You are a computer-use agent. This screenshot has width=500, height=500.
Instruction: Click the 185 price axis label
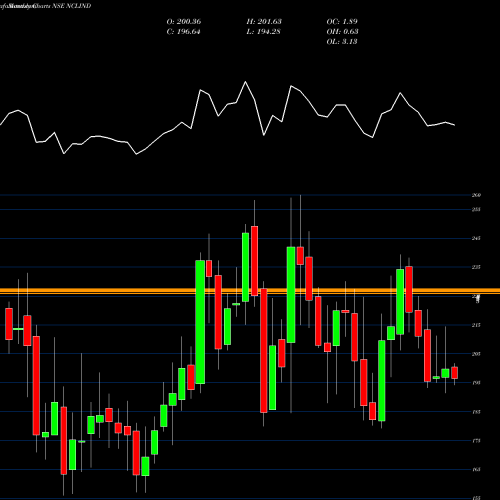(x=476, y=412)
